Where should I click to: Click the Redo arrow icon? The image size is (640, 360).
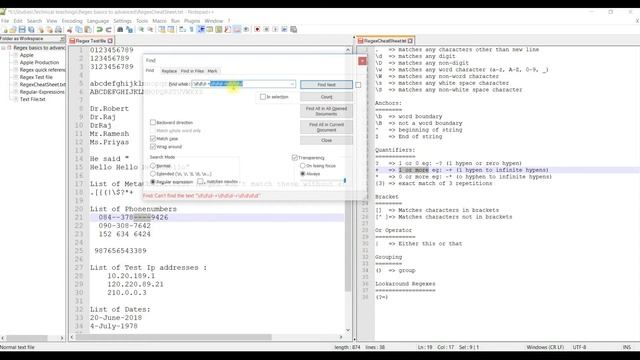click(109, 29)
